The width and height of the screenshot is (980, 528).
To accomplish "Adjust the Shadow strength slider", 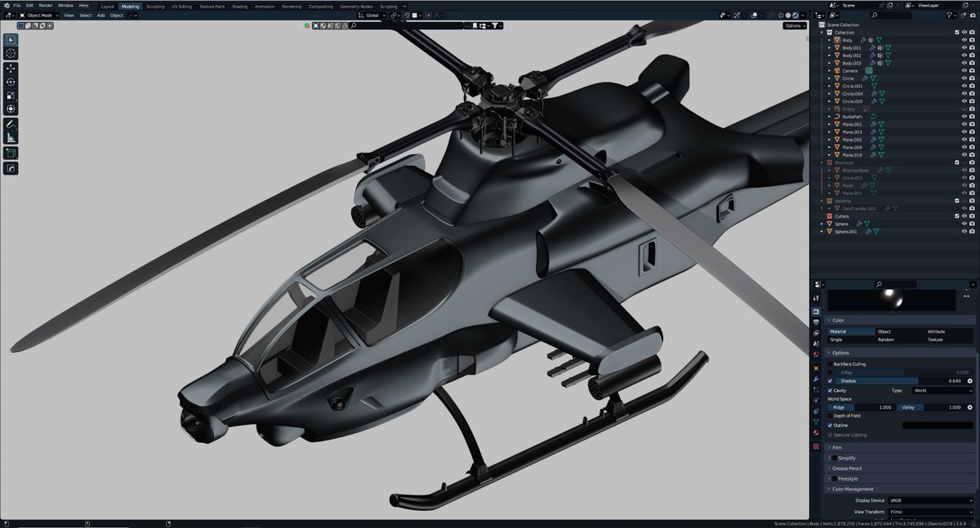I will point(900,381).
